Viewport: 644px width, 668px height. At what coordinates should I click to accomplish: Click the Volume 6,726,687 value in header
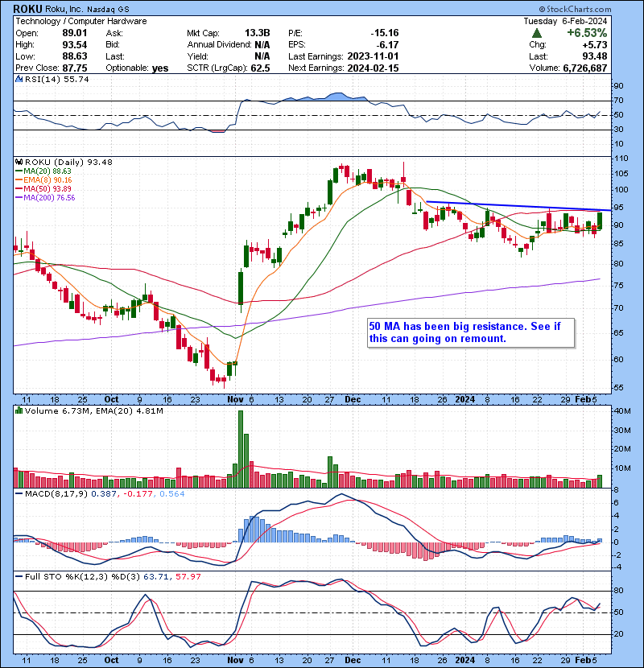(x=584, y=68)
